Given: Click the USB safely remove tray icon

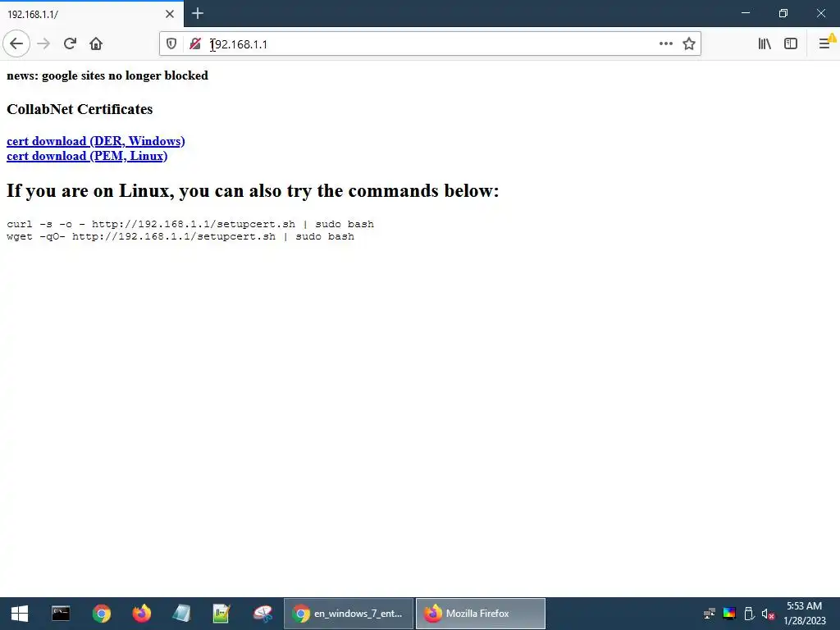Looking at the screenshot, I should click(749, 614).
